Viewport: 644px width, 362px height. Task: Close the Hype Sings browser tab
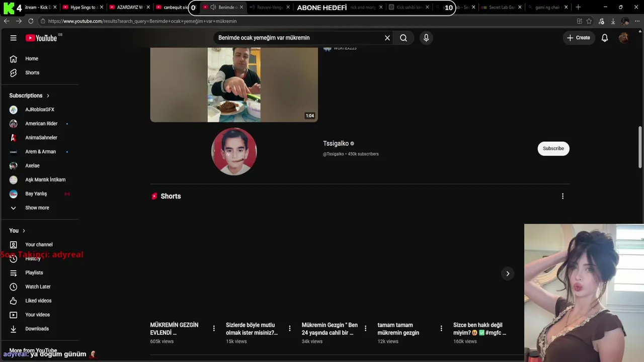tap(102, 7)
